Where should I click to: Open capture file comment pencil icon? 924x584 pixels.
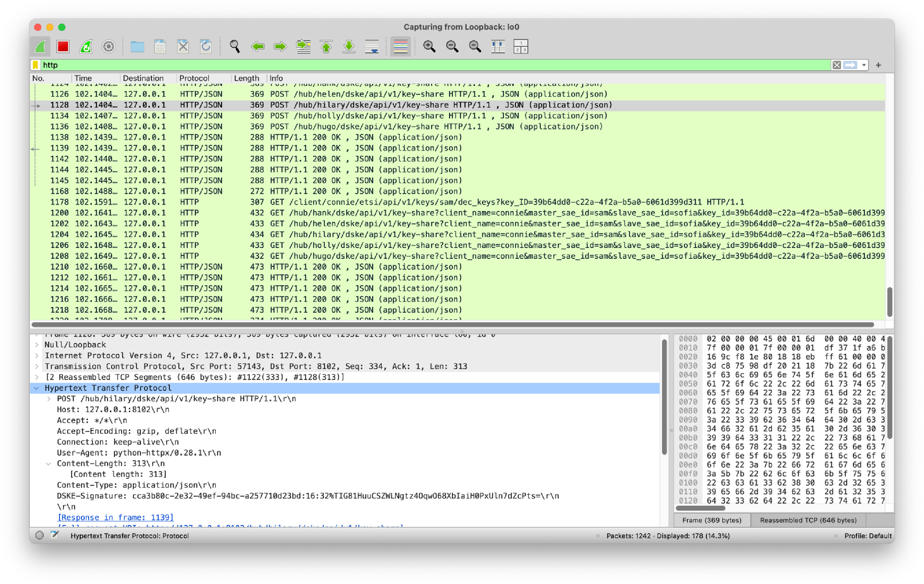point(54,535)
